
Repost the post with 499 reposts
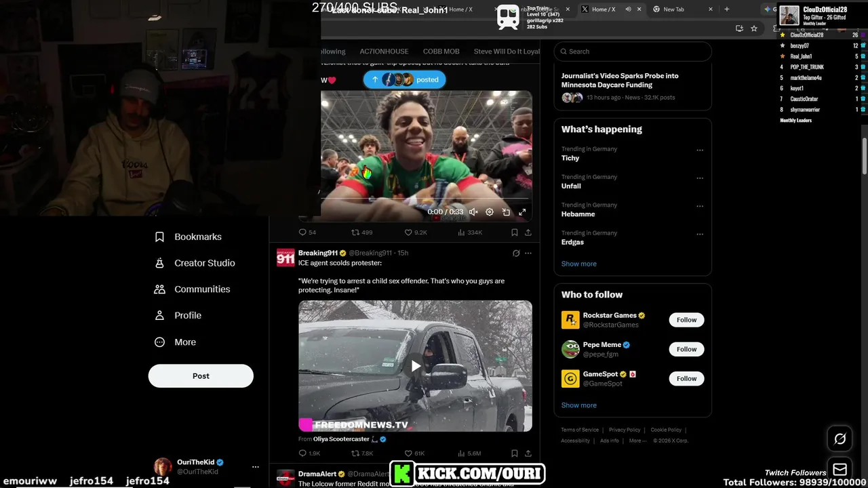click(x=361, y=232)
